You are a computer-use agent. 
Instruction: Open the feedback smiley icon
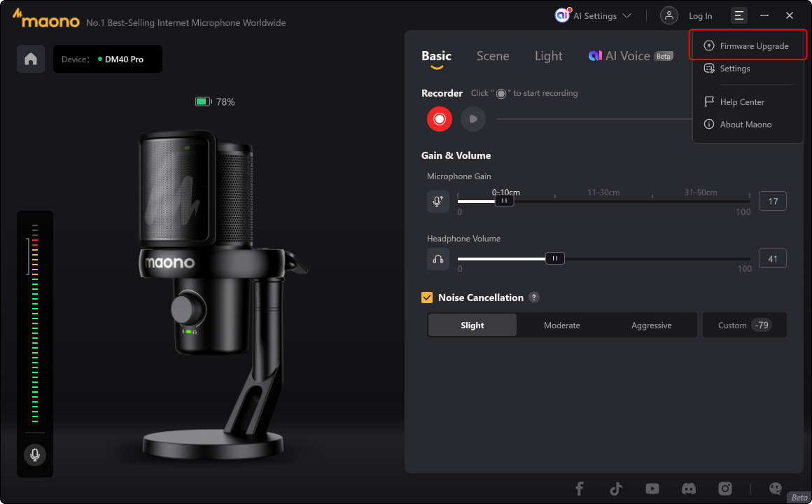775,488
